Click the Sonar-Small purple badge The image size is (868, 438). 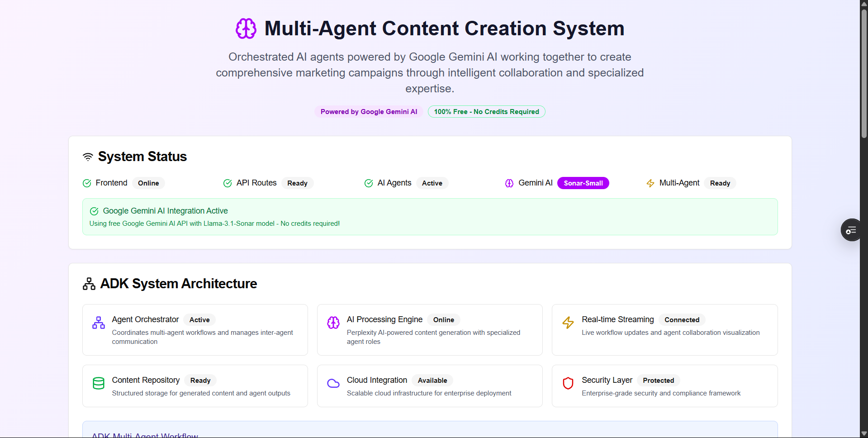583,183
